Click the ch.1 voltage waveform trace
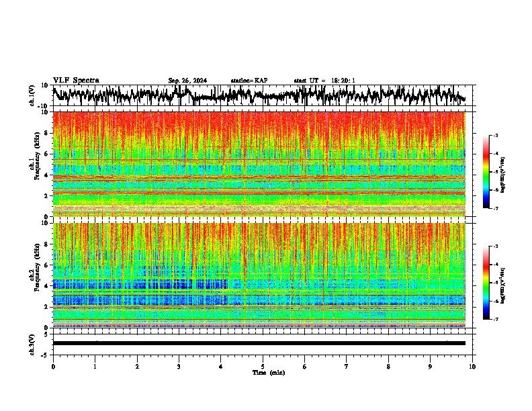The height and width of the screenshot is (411, 532). 259,95
